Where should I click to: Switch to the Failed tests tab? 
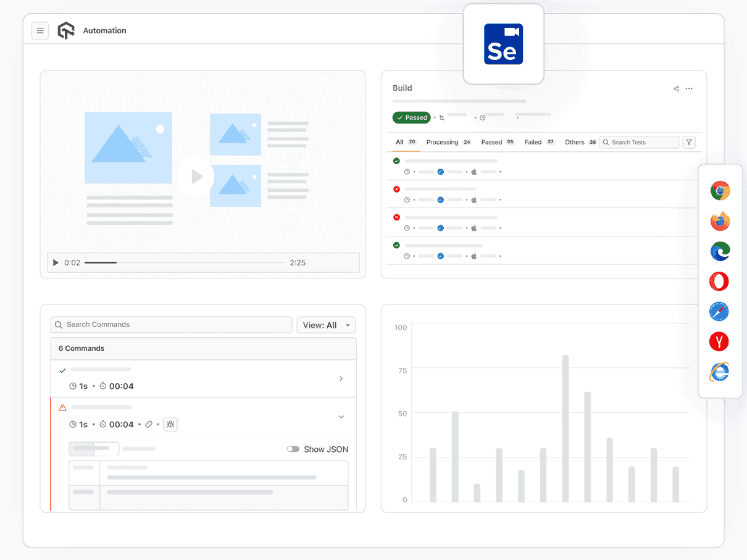click(533, 143)
